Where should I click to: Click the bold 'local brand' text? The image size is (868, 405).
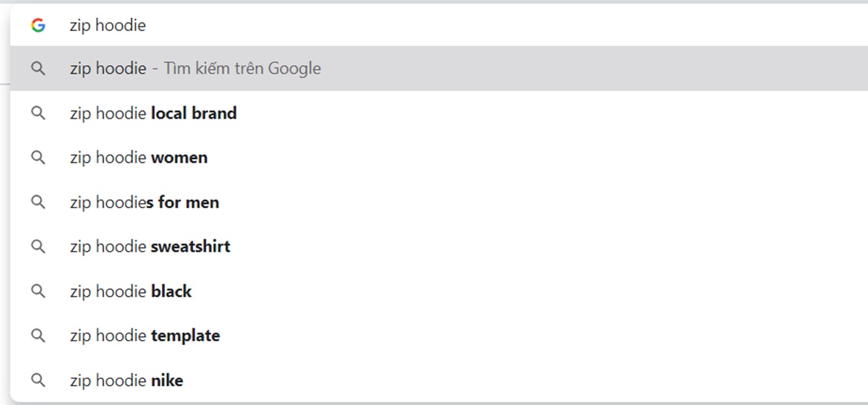[194, 114]
